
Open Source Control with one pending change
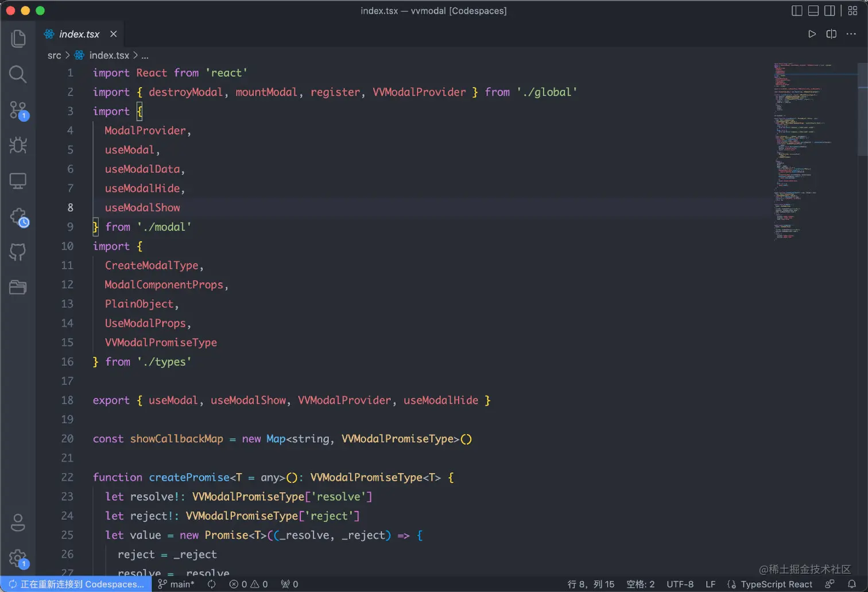18,110
